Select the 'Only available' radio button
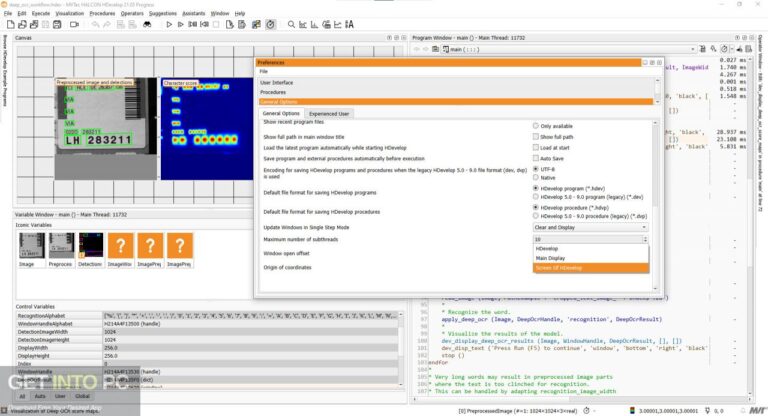 (x=535, y=126)
